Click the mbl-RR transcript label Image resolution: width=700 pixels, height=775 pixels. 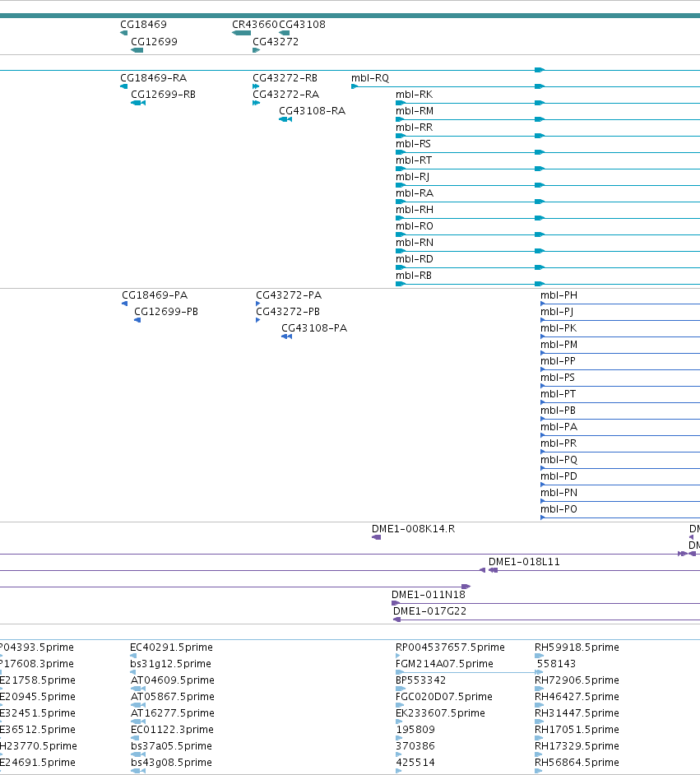415,127
